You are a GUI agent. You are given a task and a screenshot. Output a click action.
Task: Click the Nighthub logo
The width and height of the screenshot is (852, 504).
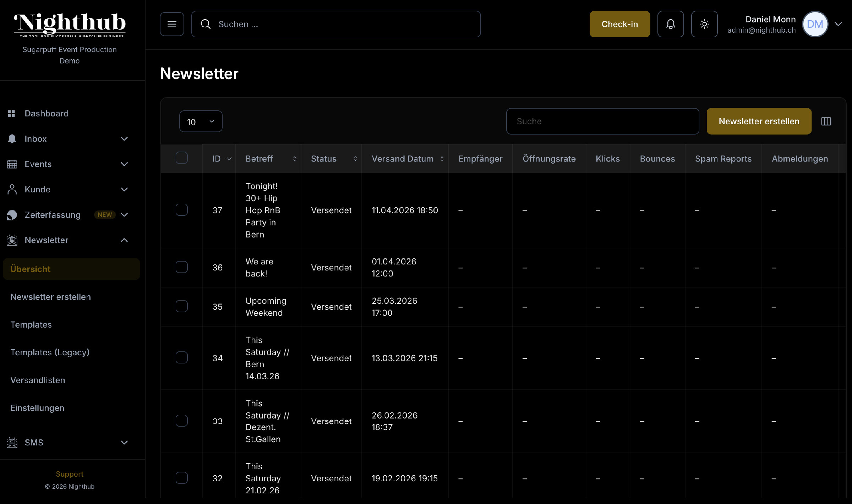[x=70, y=25]
